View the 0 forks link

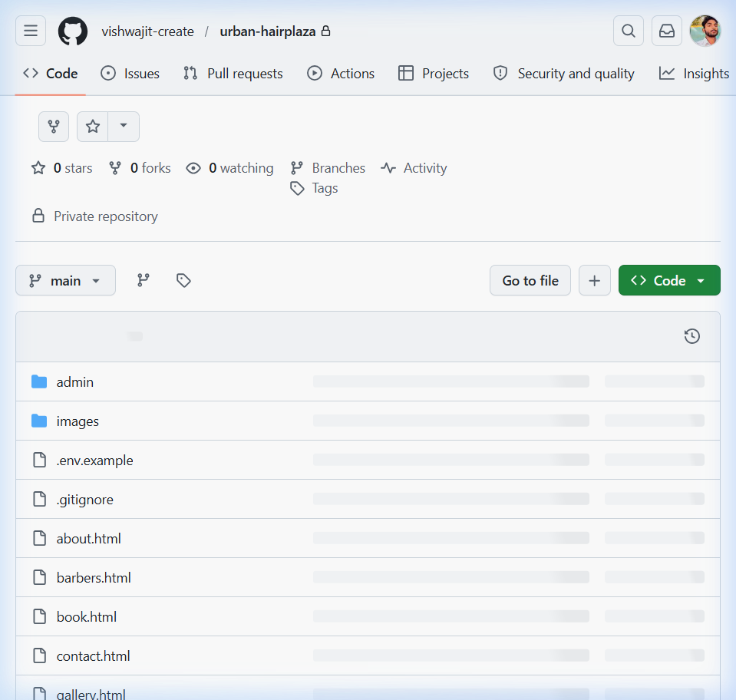pos(140,168)
